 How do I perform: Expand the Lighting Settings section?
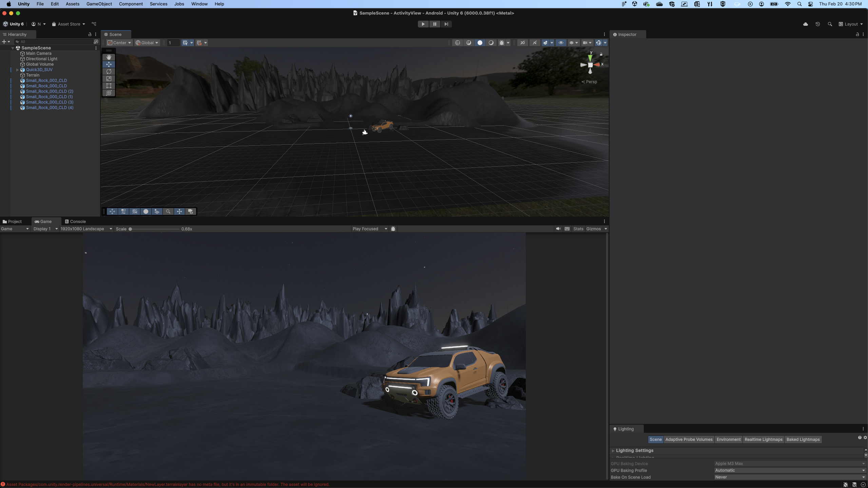point(613,450)
